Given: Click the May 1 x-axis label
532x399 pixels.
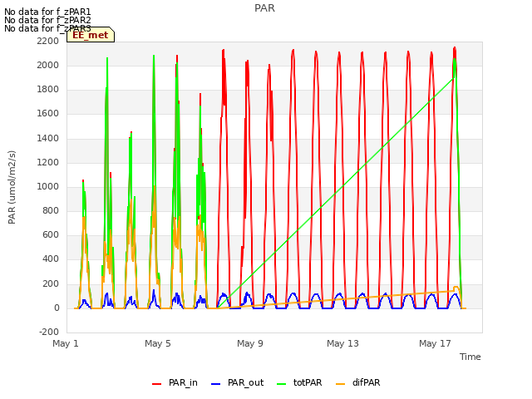Looking at the screenshot, I should [x=66, y=343].
